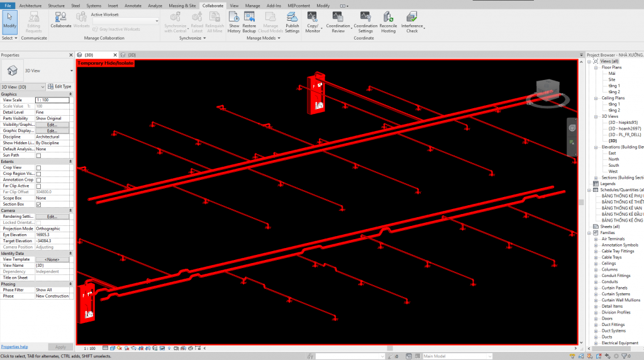Click Reload Latest

[197, 22]
